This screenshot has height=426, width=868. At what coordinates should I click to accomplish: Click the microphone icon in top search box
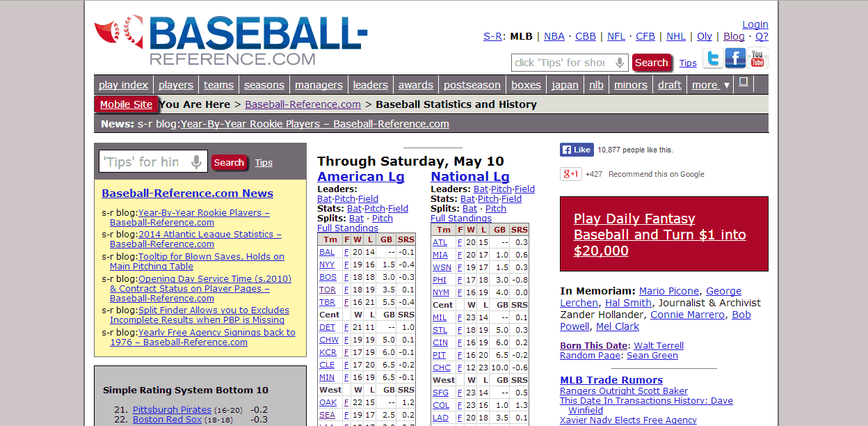point(620,63)
